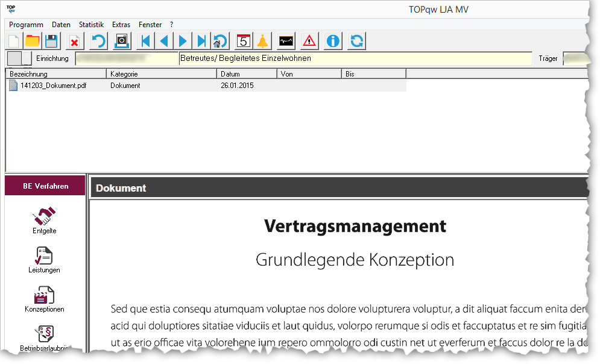
Task: Open the Statistik menu
Action: [x=91, y=25]
